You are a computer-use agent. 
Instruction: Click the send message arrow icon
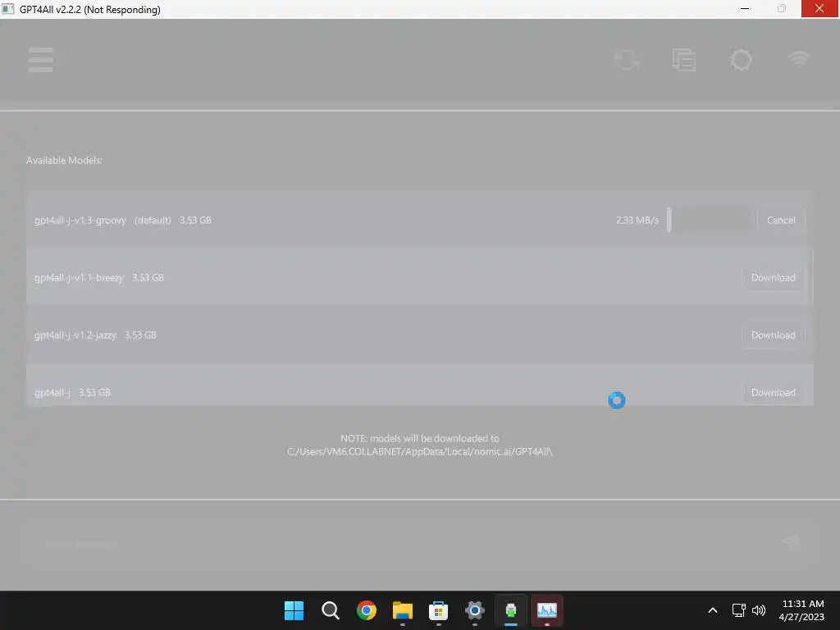792,541
